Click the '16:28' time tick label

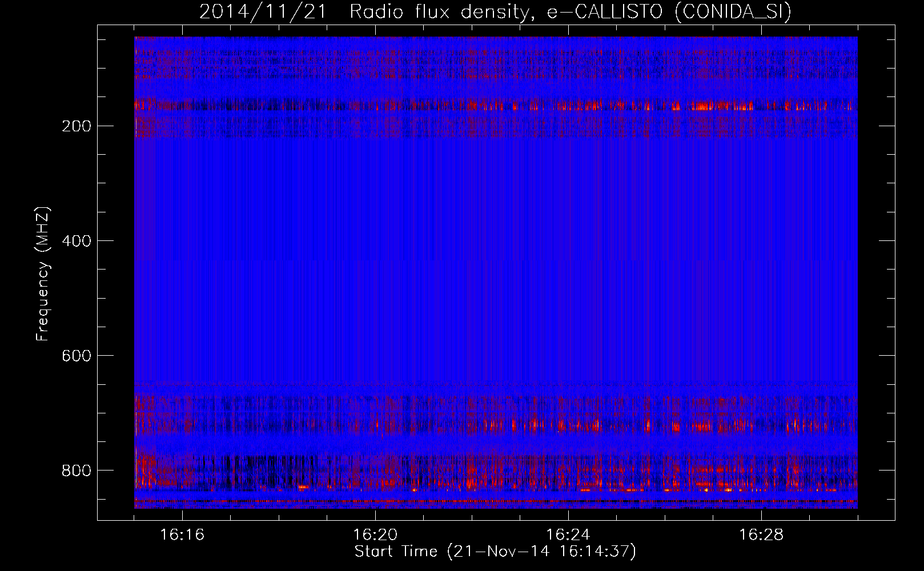tap(761, 535)
